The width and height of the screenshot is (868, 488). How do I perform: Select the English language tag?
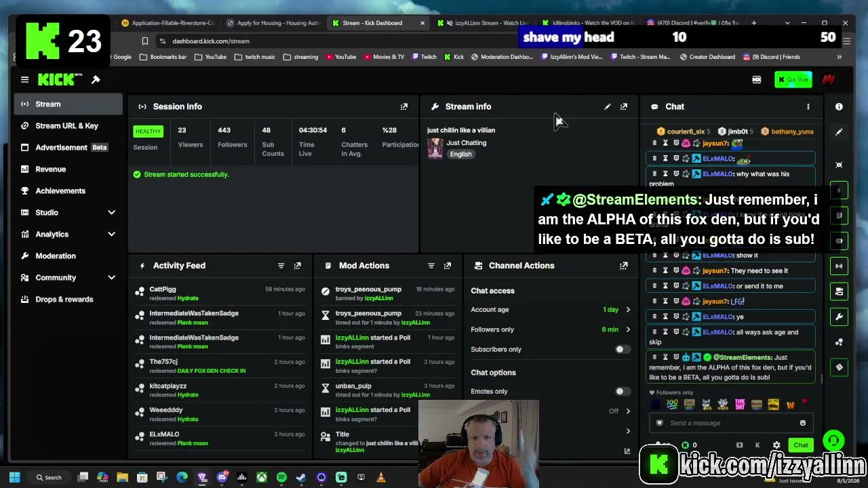[x=460, y=154]
